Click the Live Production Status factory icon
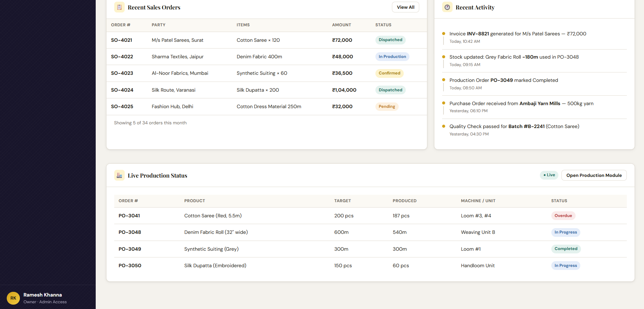644x309 pixels. [x=119, y=175]
